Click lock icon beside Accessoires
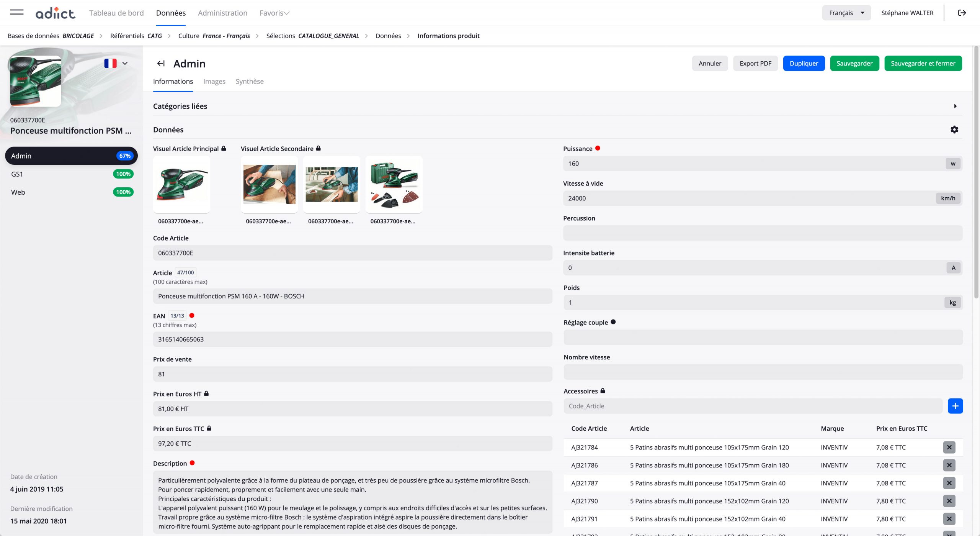Image resolution: width=980 pixels, height=536 pixels. 603,391
